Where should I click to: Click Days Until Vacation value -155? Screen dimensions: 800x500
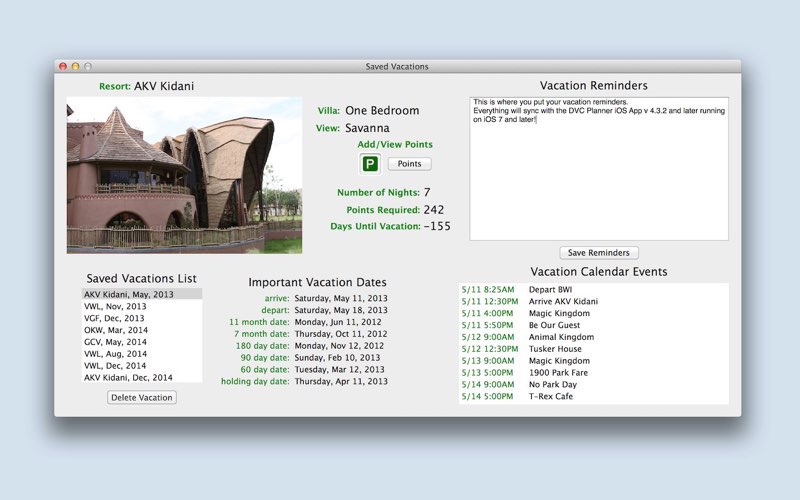click(x=437, y=226)
